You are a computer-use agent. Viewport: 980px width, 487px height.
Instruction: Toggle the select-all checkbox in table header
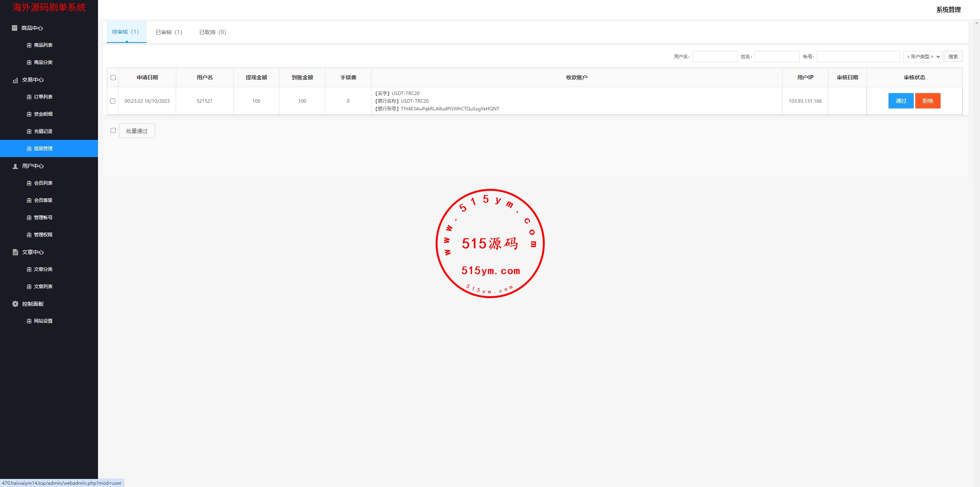pos(113,78)
